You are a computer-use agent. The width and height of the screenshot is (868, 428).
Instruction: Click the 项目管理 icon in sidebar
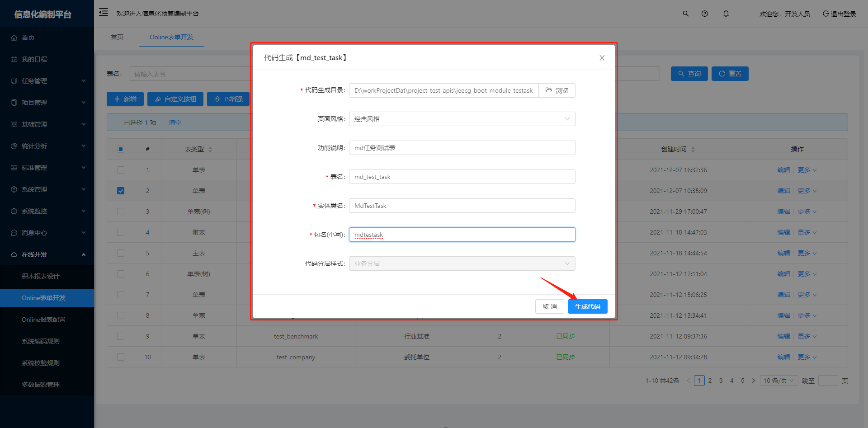tap(14, 103)
